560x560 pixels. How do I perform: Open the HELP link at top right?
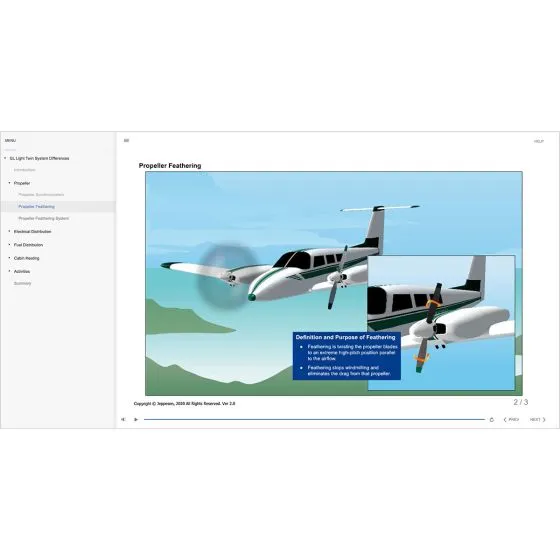coord(539,141)
